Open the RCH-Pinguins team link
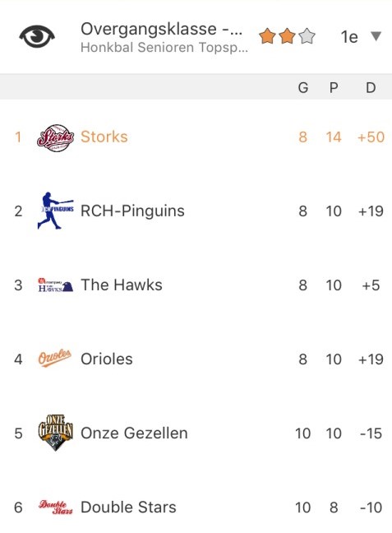The height and width of the screenshot is (533, 392). [132, 211]
